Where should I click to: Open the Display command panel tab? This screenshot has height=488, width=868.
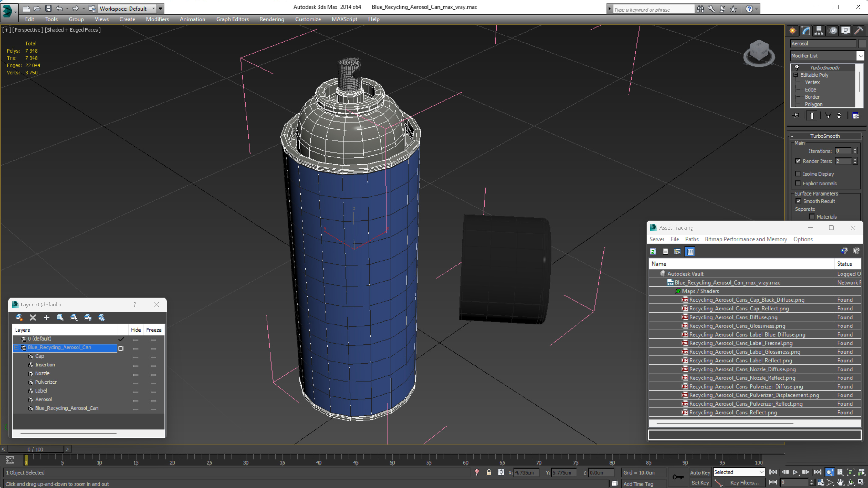pos(845,31)
